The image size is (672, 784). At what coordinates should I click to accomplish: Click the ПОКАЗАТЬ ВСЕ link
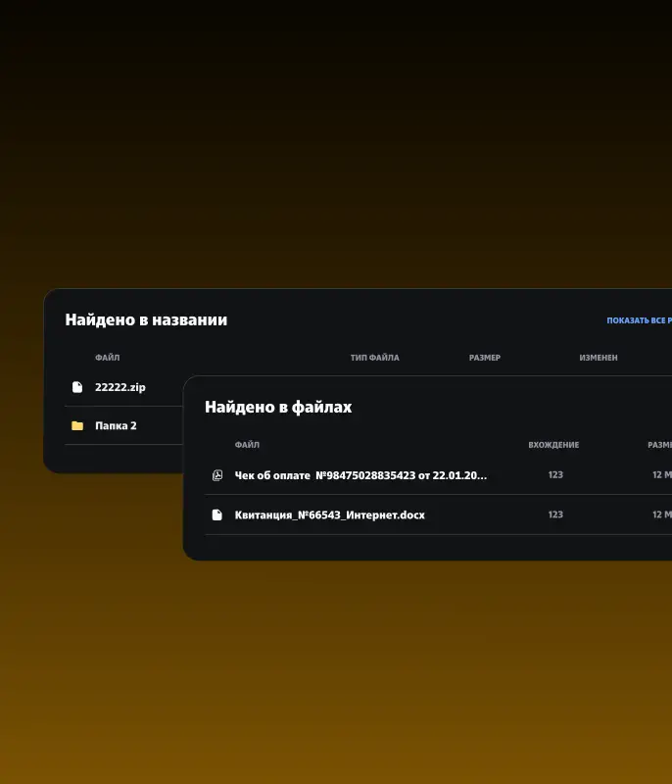pyautogui.click(x=639, y=320)
